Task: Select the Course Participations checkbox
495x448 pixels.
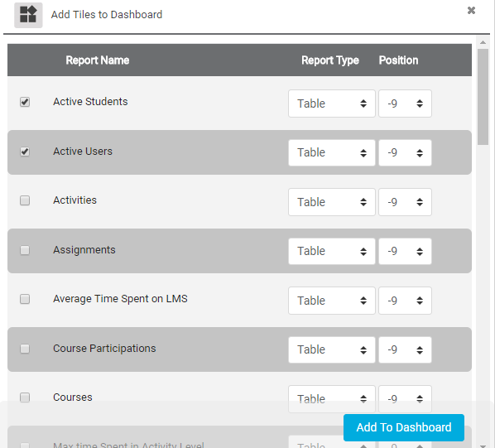Action: click(25, 349)
